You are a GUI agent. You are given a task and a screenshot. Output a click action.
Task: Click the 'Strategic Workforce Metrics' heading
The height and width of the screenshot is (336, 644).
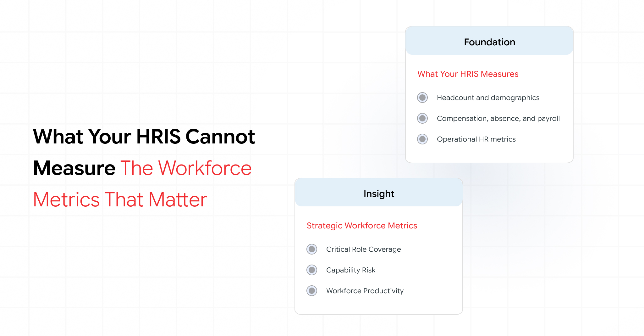coord(362,226)
